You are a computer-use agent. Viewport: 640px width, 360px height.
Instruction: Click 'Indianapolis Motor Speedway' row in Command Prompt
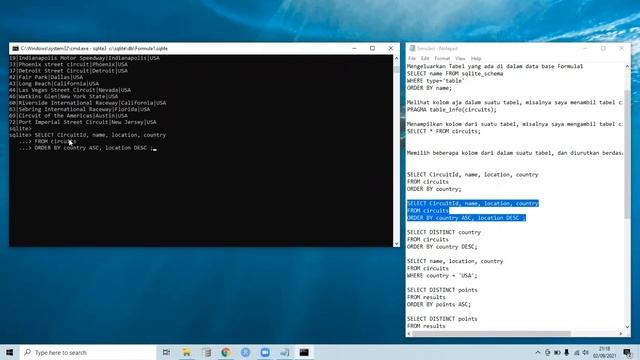point(84,58)
